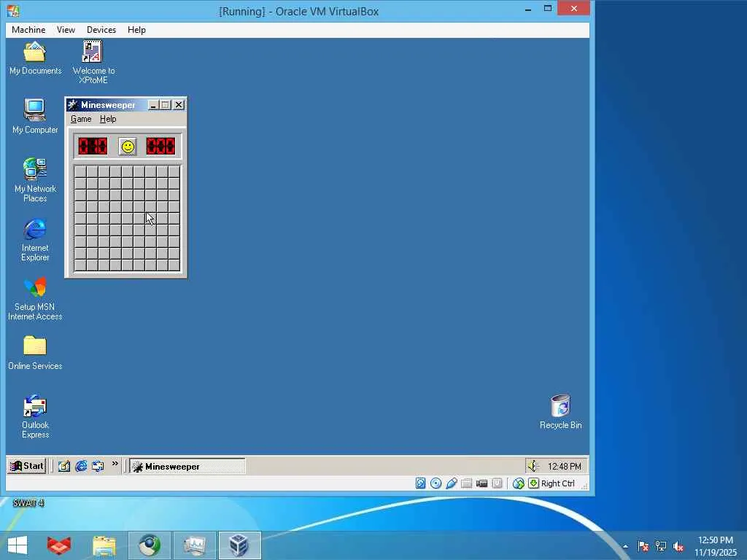Click the Minesweeper taskbar button
747x560 pixels.
pos(187,466)
